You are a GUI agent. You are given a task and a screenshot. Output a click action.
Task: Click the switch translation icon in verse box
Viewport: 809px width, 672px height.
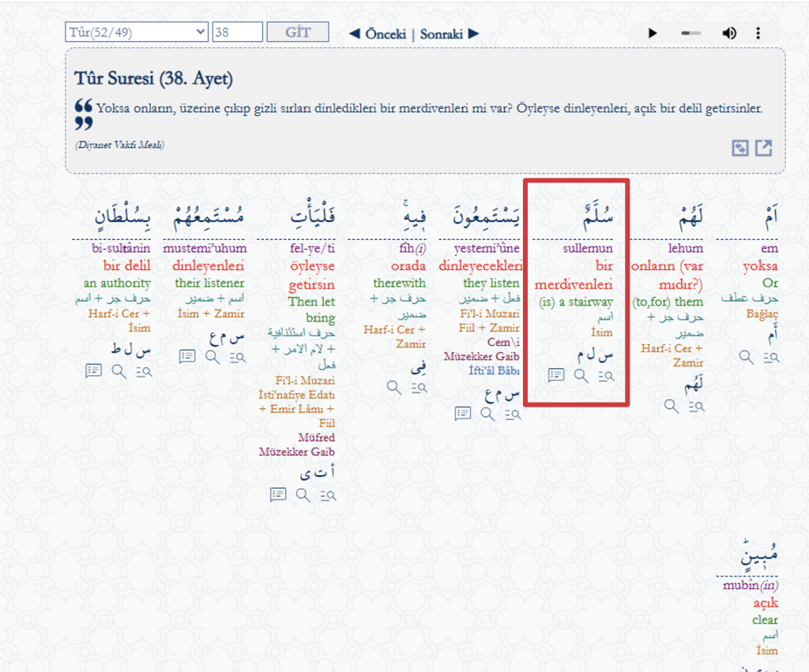pyautogui.click(x=739, y=148)
